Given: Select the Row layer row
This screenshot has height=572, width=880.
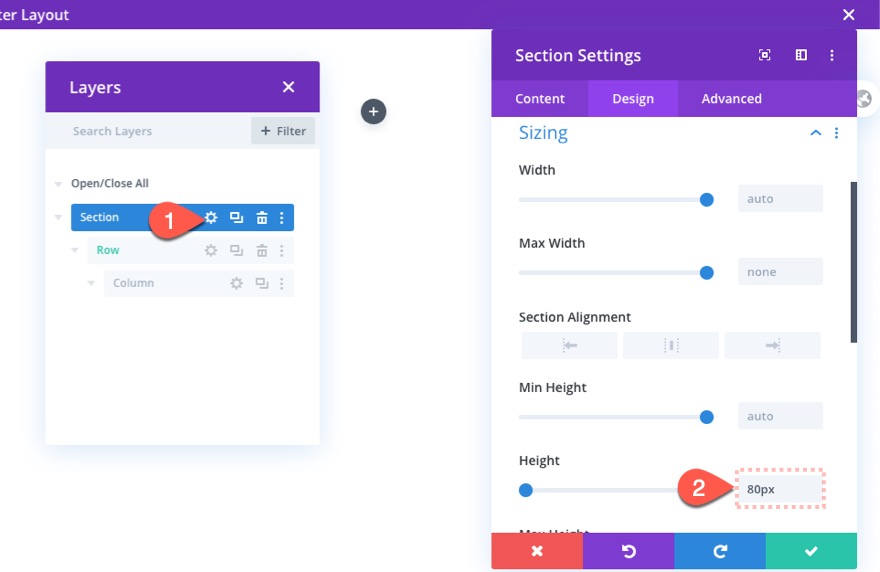Looking at the screenshot, I should [190, 250].
